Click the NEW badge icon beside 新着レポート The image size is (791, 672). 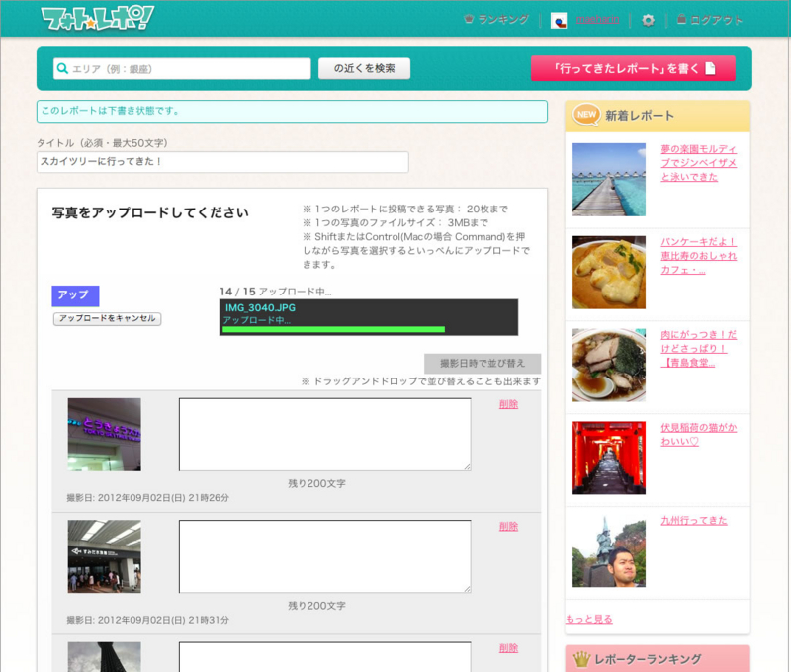pyautogui.click(x=586, y=115)
